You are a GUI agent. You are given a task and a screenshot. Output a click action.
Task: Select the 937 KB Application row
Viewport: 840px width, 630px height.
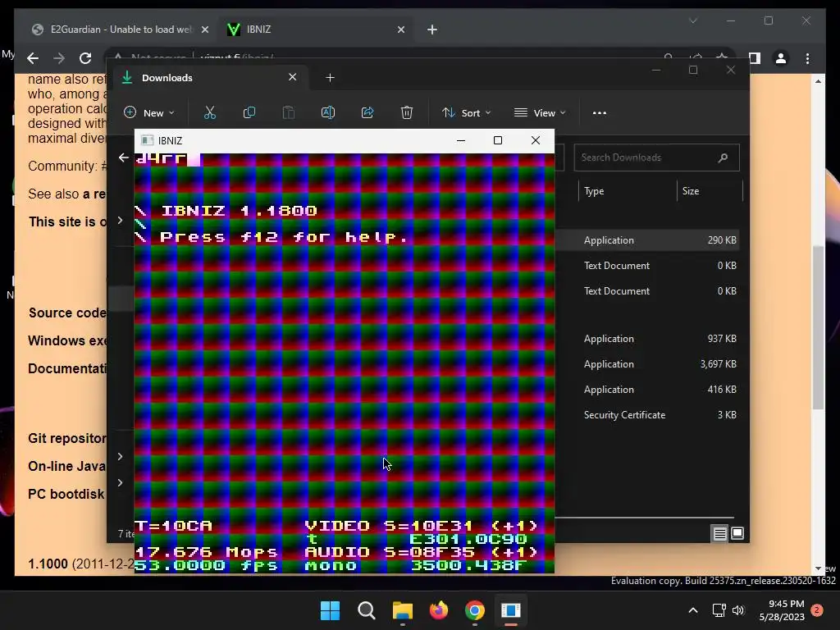[647, 339]
